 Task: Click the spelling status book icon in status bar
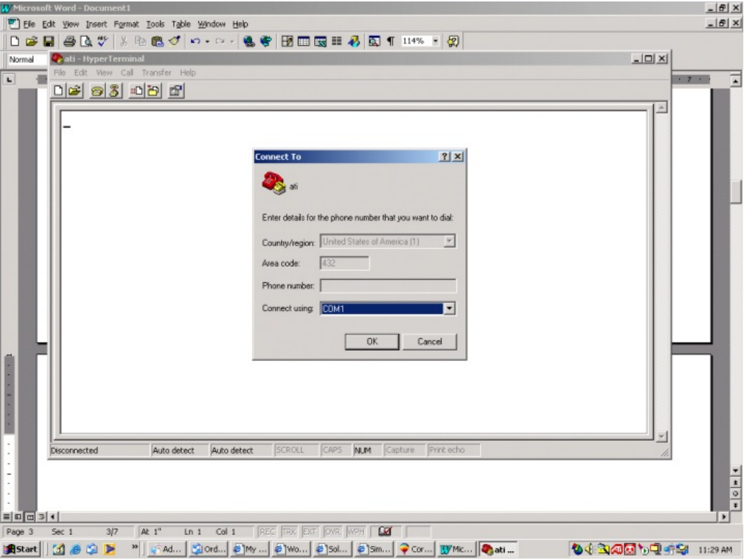coord(385,531)
